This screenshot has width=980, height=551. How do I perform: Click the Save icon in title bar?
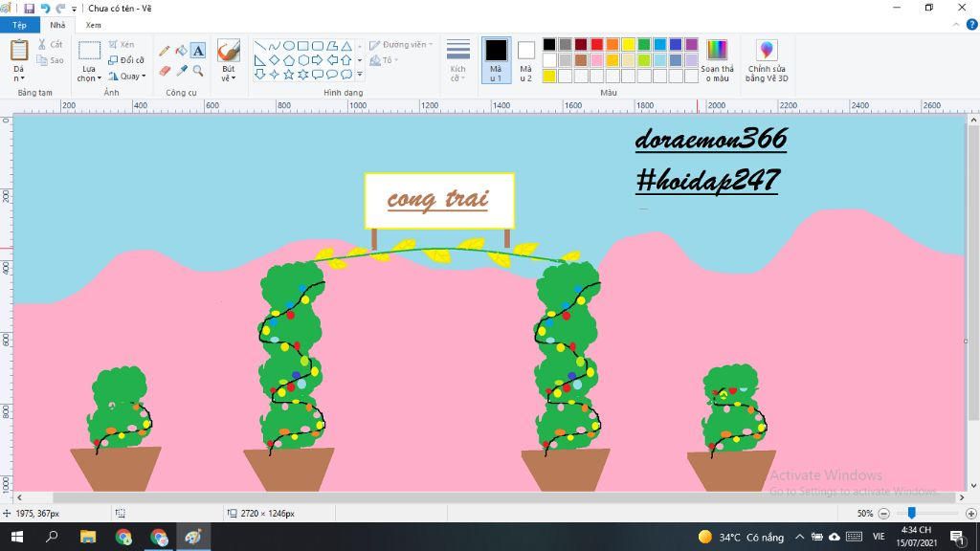tap(29, 8)
